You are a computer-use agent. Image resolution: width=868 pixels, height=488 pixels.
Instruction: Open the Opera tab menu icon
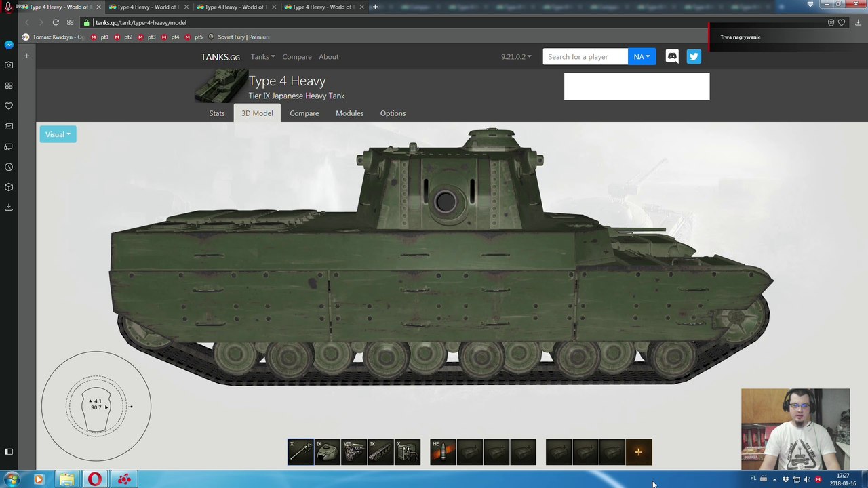click(810, 4)
